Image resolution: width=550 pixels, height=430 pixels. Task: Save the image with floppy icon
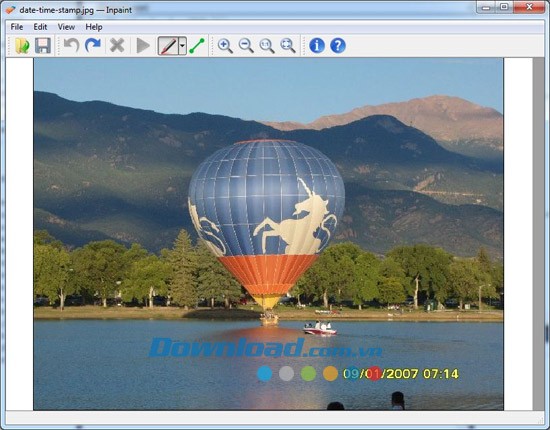43,46
